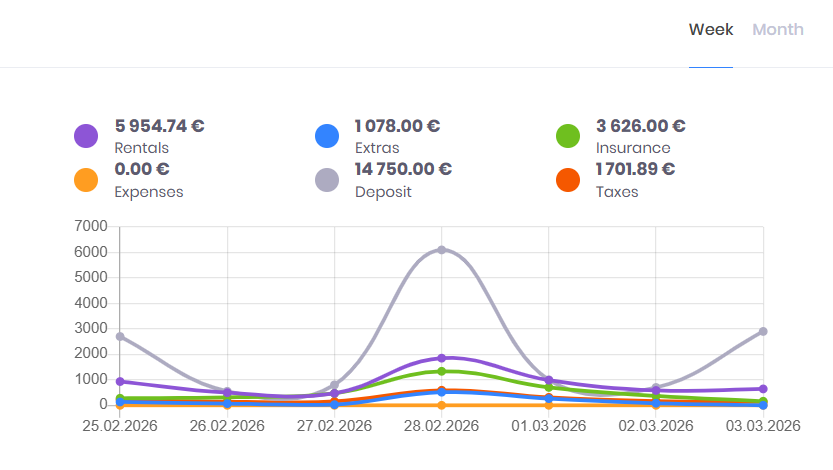Image resolution: width=833 pixels, height=470 pixels.
Task: Click the red Taxes legend circle
Action: tap(568, 180)
